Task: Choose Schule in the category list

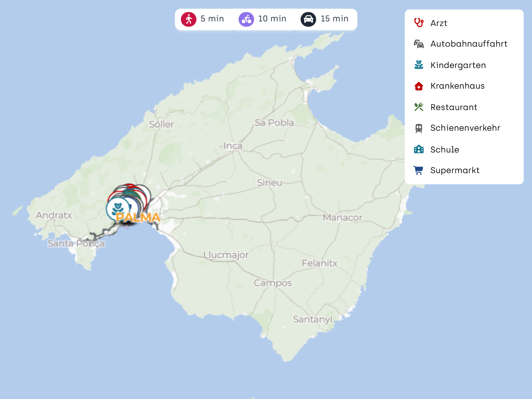Action: coord(444,149)
